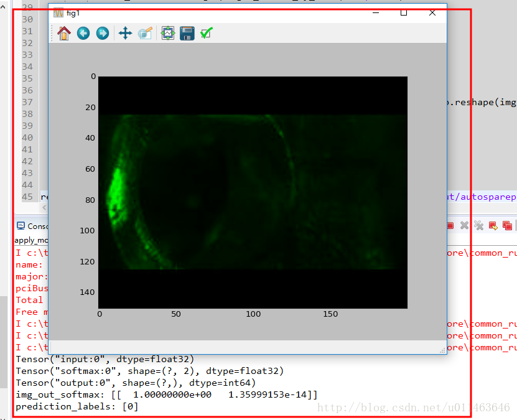Terminate the running console process
Viewport: 517px width, 420px height.
(x=450, y=225)
